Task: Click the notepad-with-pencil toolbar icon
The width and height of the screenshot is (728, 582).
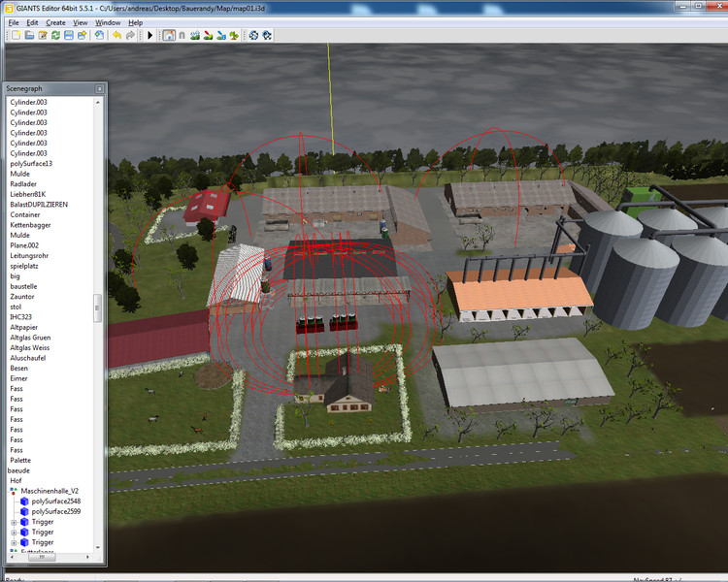Action: click(43, 35)
